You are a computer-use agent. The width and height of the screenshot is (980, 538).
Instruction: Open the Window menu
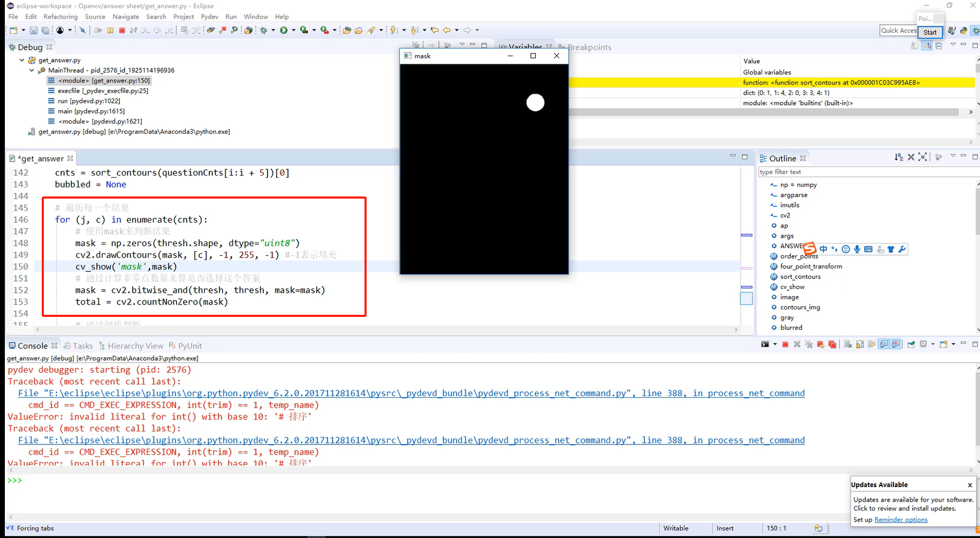(x=256, y=17)
